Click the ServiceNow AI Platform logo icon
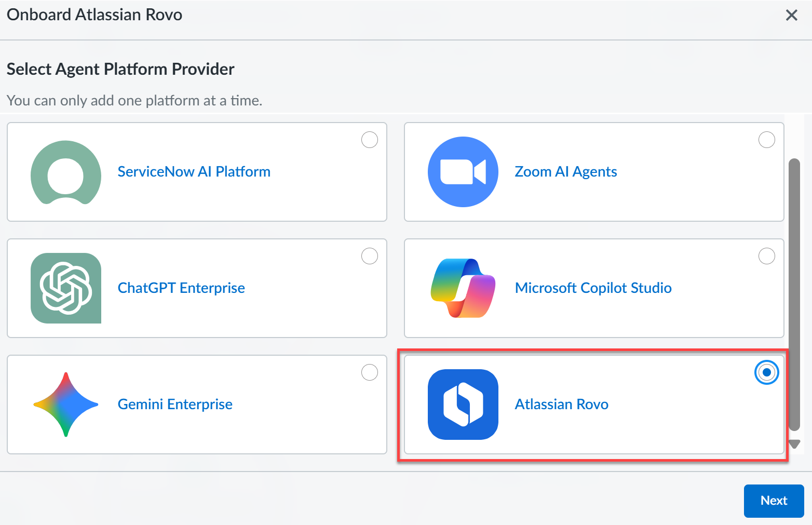Viewport: 812px width, 525px height. pyautogui.click(x=66, y=172)
